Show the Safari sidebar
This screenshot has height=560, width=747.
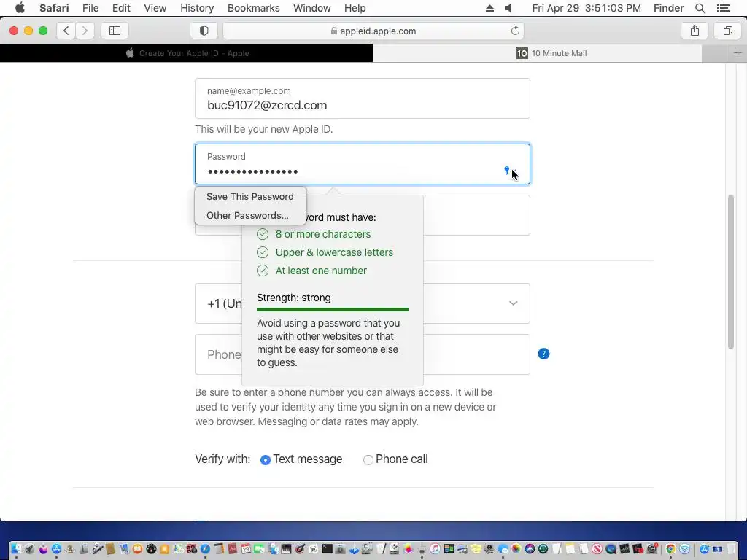tap(115, 31)
